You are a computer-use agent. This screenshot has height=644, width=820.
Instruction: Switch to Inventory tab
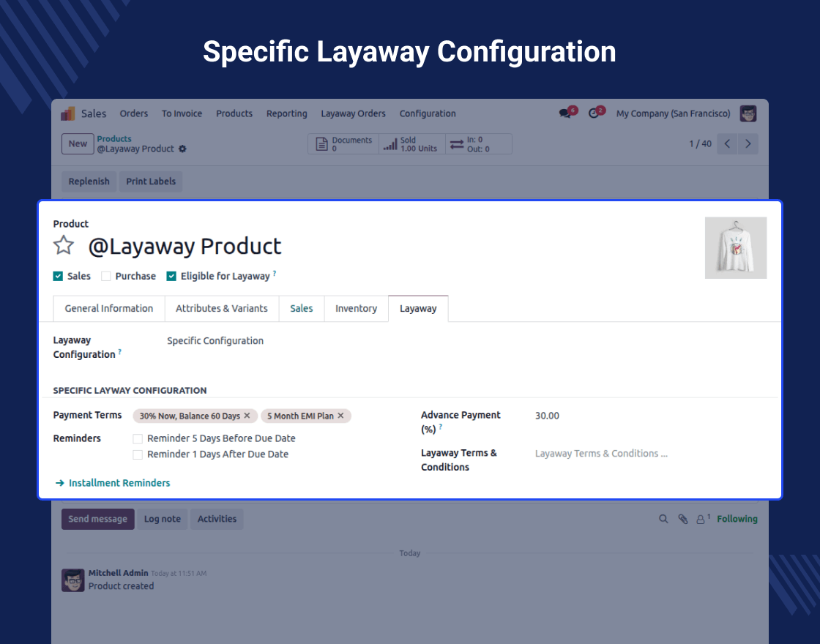356,308
